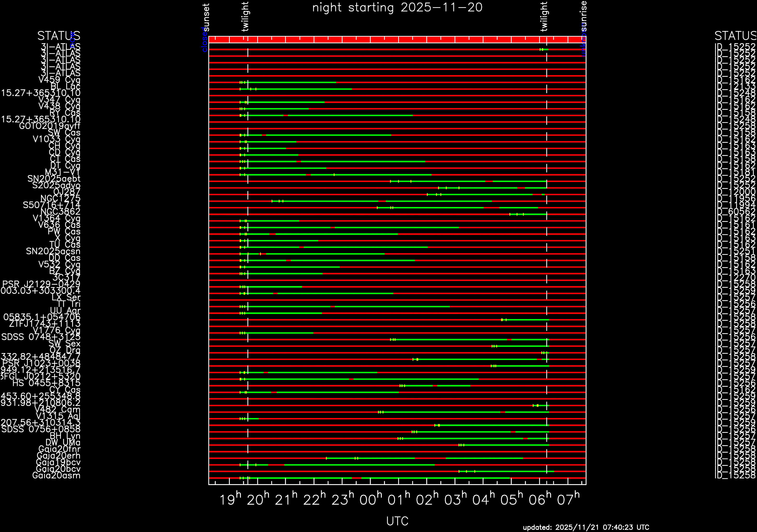Select the Gaia20asm target label

[x=56, y=475]
